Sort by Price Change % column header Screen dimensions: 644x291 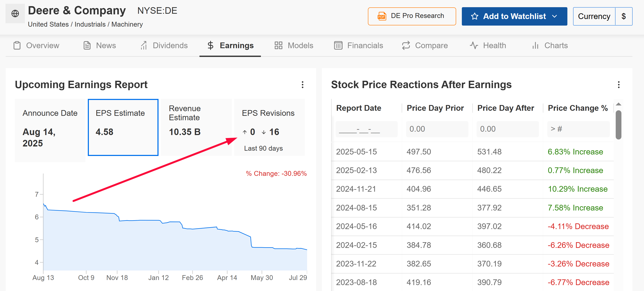click(578, 108)
